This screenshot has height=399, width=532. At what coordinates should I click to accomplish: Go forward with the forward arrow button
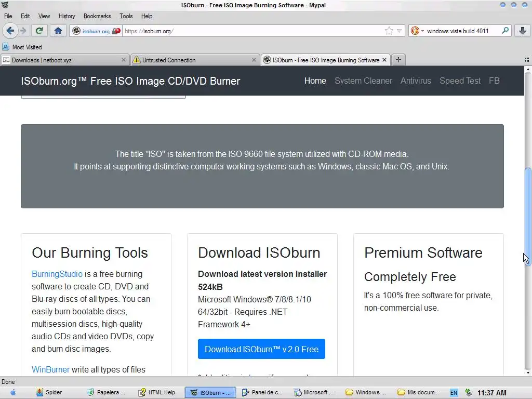23,31
